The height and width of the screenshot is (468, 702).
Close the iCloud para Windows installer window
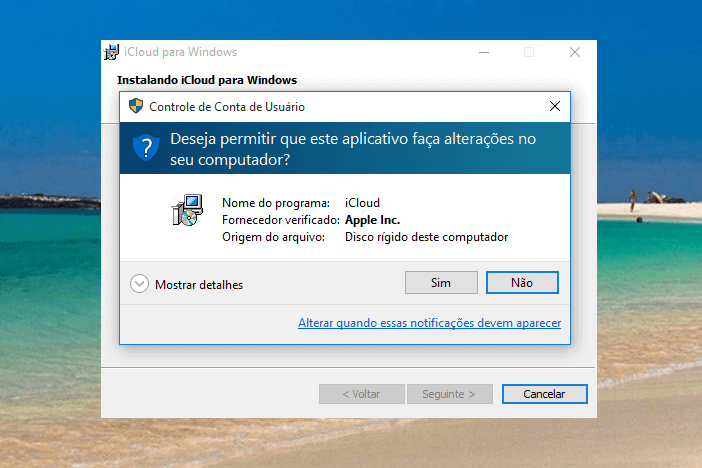tap(575, 52)
